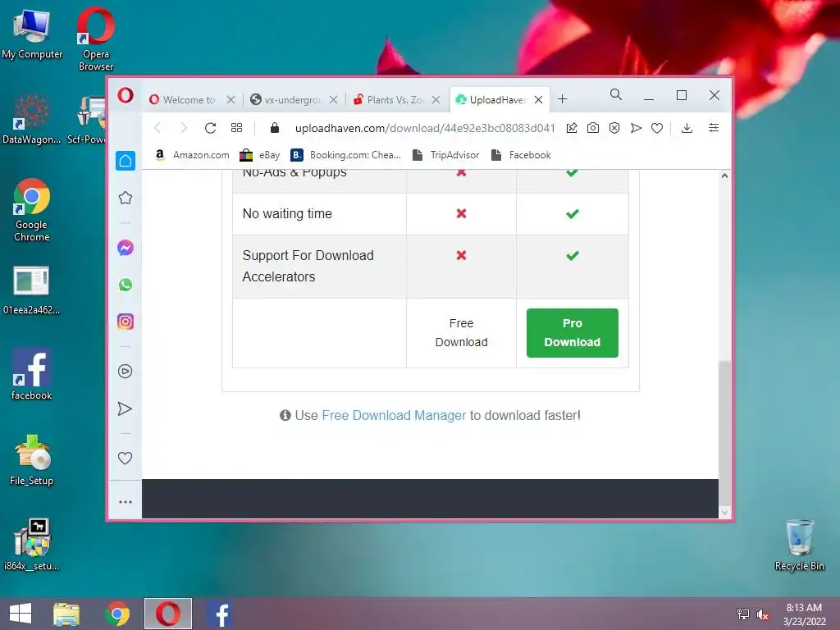Open Facebook bookmark in bookmarks bar
Screen dimensions: 840x630
pos(521,155)
